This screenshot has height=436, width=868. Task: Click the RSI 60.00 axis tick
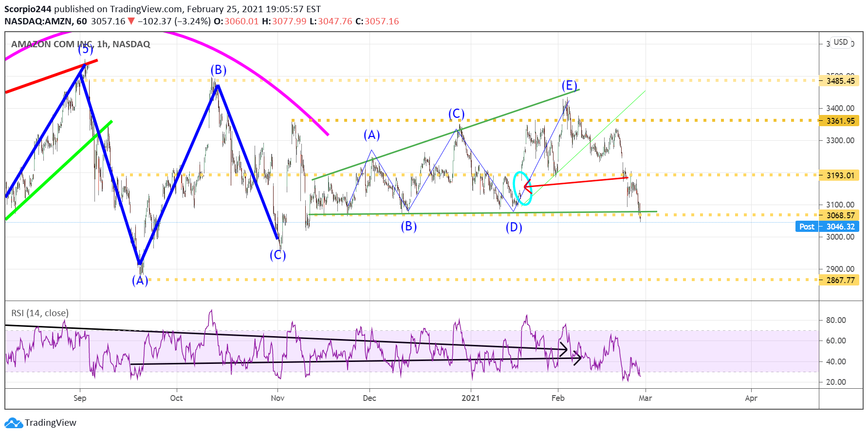tap(836, 341)
